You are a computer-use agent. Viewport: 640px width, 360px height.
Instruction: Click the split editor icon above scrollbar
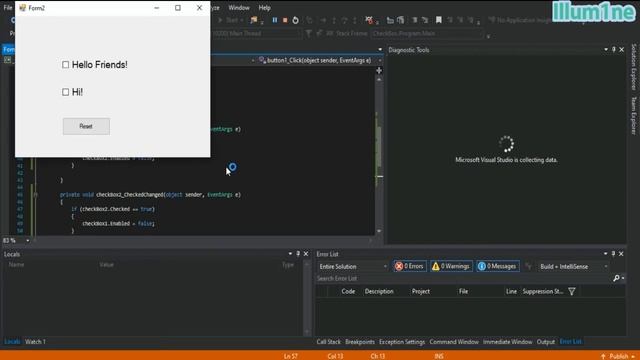(x=379, y=71)
